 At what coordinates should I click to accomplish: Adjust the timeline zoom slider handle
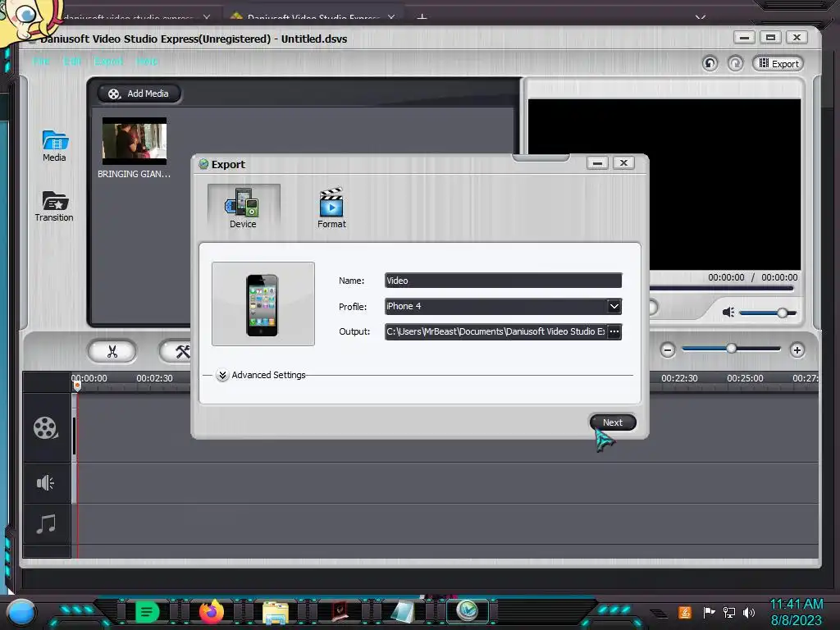(731, 349)
